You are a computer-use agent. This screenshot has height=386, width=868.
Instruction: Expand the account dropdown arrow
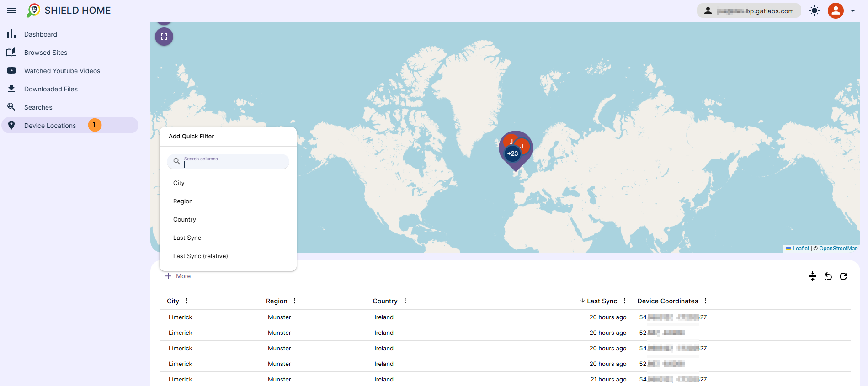[x=853, y=11]
